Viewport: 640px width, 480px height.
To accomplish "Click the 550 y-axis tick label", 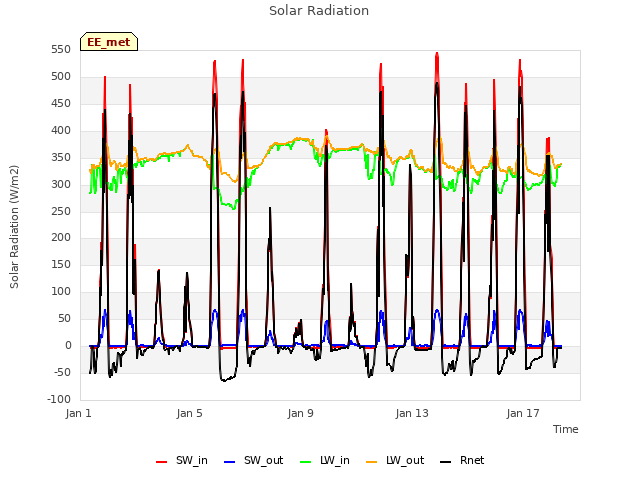I will [61, 50].
